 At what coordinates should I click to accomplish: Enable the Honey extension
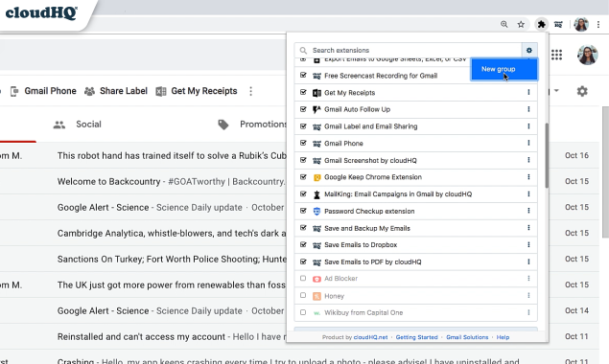303,295
